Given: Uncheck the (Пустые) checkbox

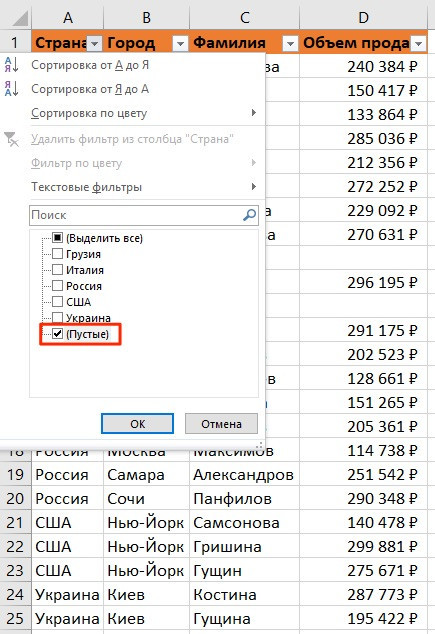Looking at the screenshot, I should click(57, 334).
